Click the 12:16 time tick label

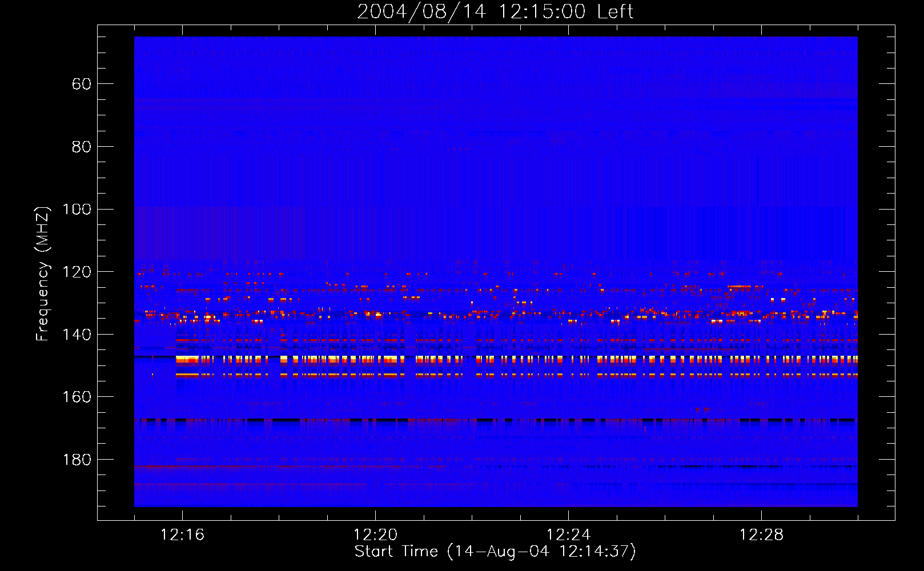click(182, 535)
